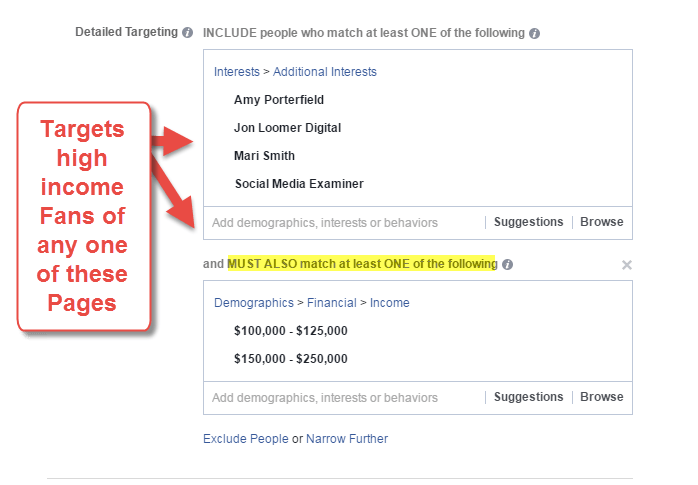
Task: Click the Exclude People link
Action: (x=246, y=439)
